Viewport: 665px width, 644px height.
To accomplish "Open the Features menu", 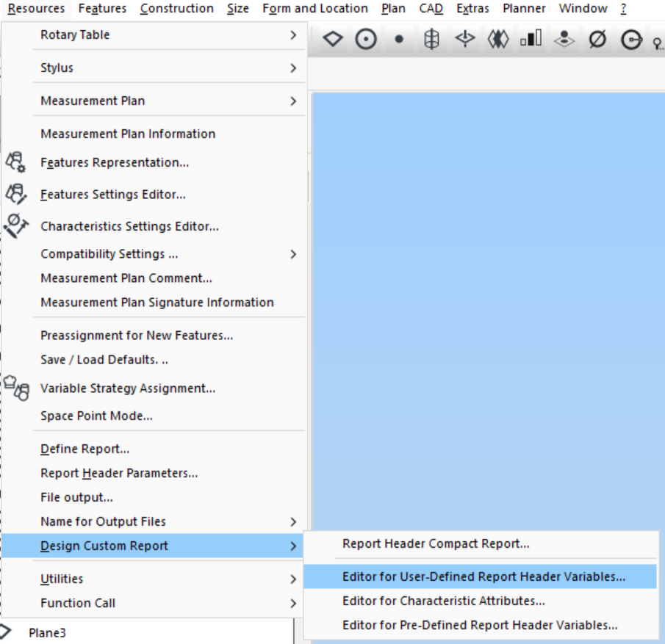I will tap(102, 9).
